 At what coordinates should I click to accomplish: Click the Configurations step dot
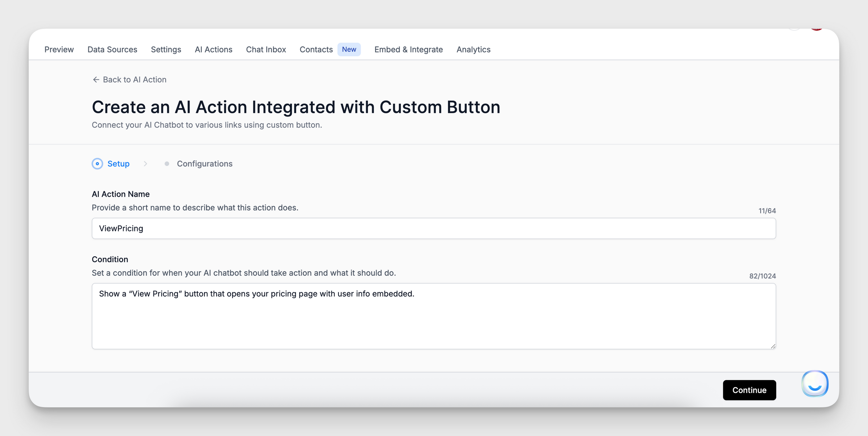tap(167, 164)
